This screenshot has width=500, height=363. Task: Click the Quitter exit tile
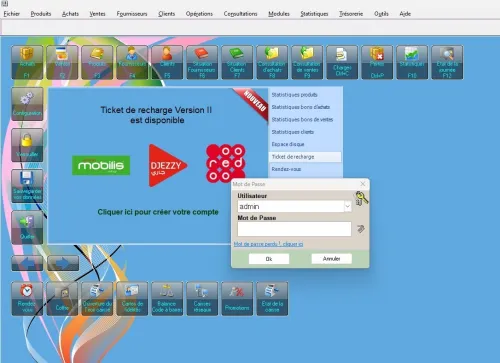point(27,227)
